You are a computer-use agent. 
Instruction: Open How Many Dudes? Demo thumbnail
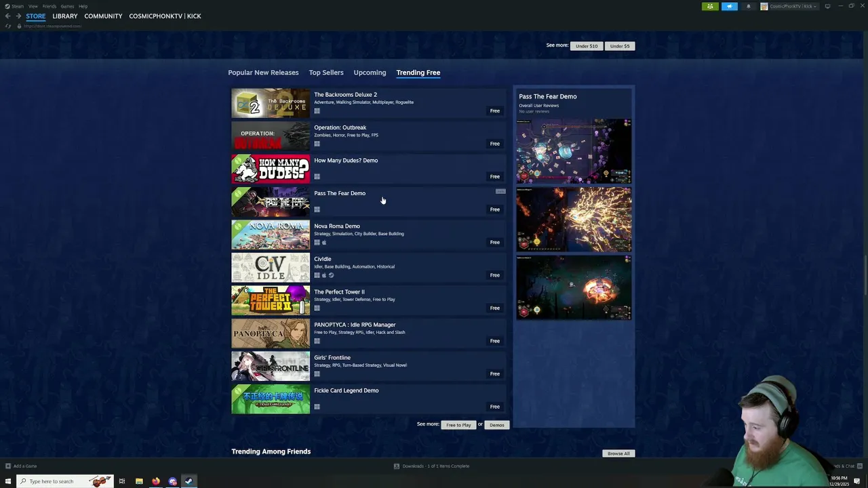point(271,169)
